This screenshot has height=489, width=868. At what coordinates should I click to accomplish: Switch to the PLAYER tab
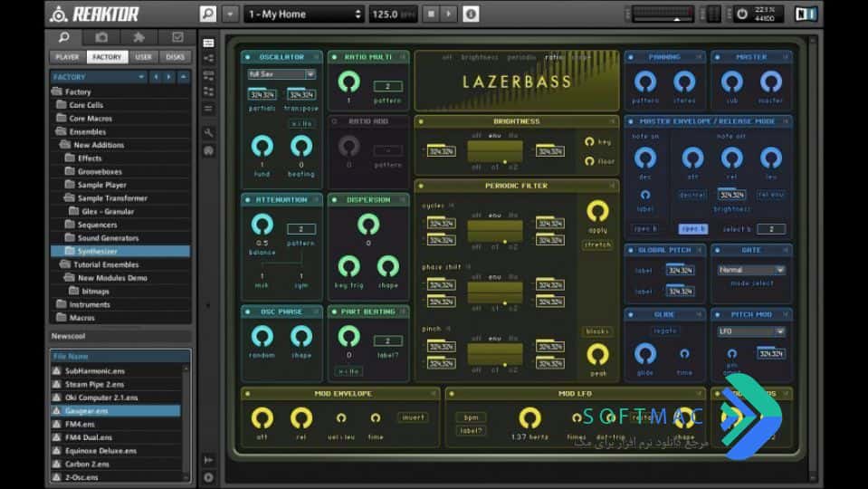click(68, 56)
